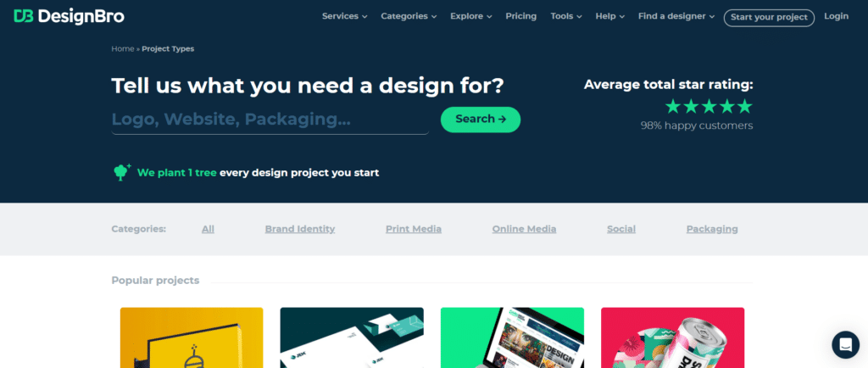Image resolution: width=868 pixels, height=368 pixels.
Task: Click Start your project button
Action: 769,17
